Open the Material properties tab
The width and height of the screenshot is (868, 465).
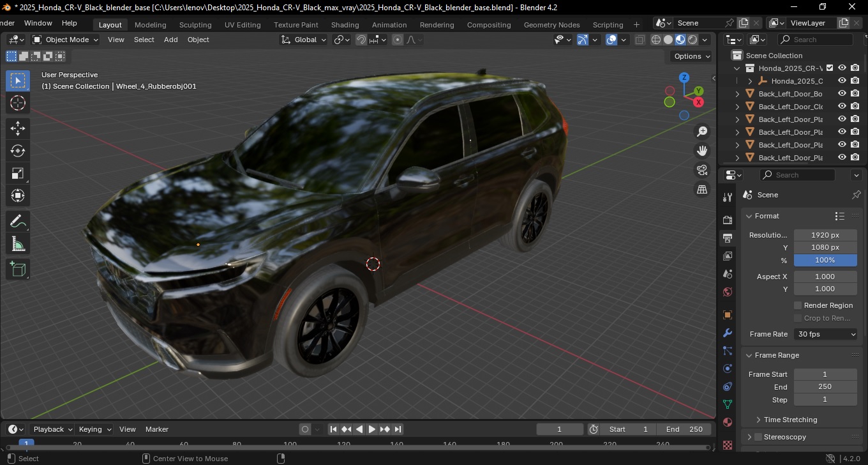(728, 422)
